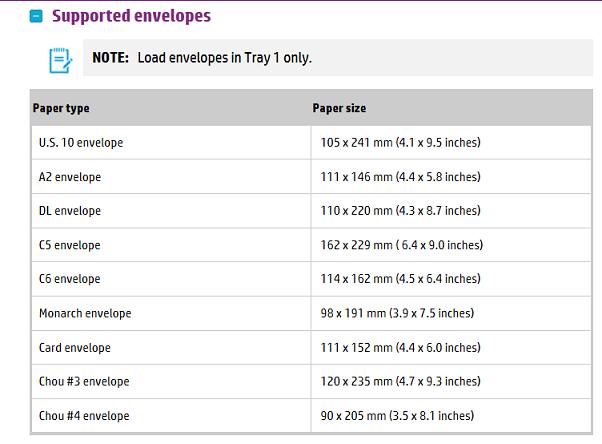The height and width of the screenshot is (444, 602).
Task: Click the Paper size column header
Action: coord(339,108)
